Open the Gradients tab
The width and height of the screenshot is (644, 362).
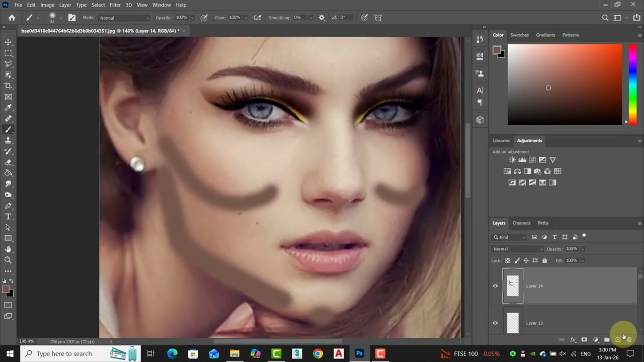click(545, 35)
